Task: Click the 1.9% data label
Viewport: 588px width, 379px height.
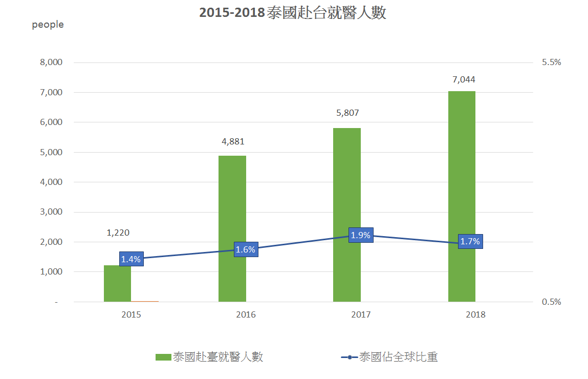Action: point(361,235)
